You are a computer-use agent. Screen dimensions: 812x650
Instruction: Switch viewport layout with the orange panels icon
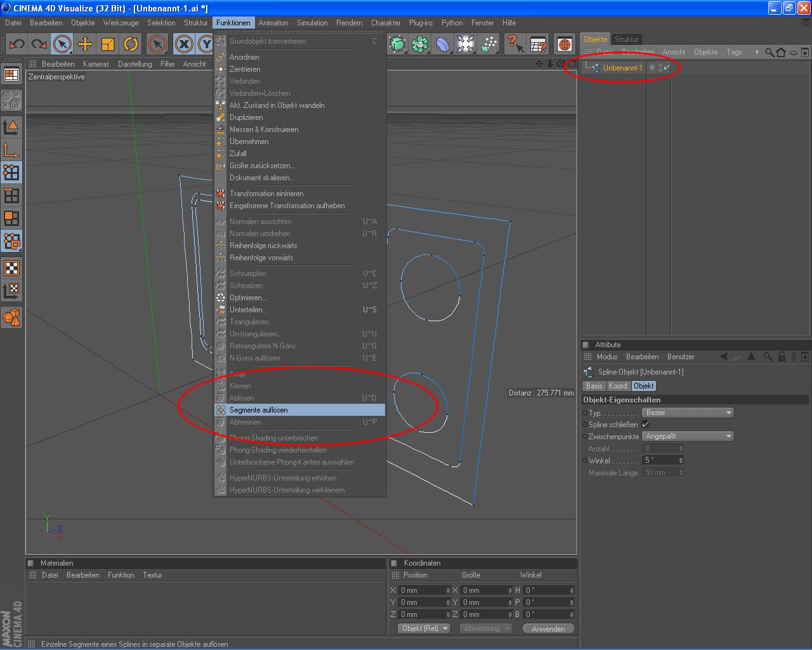(11, 74)
